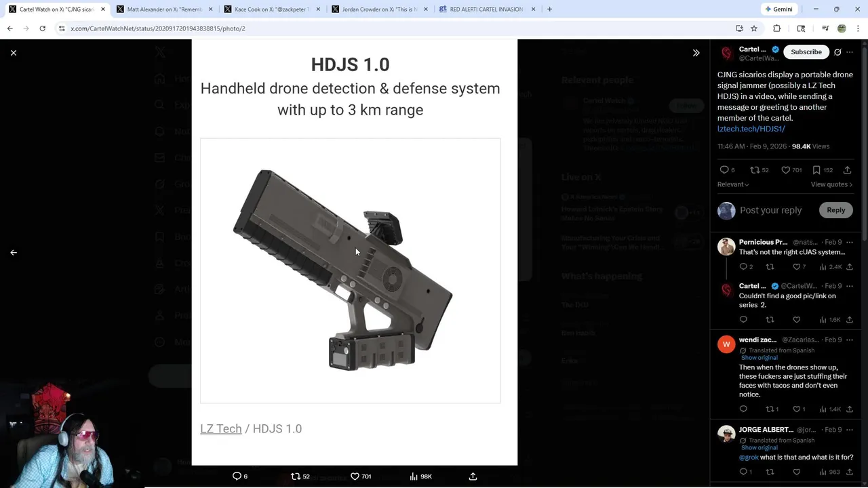Reply to Pernicious Pr... comment
The image size is (868, 488).
[x=746, y=267]
